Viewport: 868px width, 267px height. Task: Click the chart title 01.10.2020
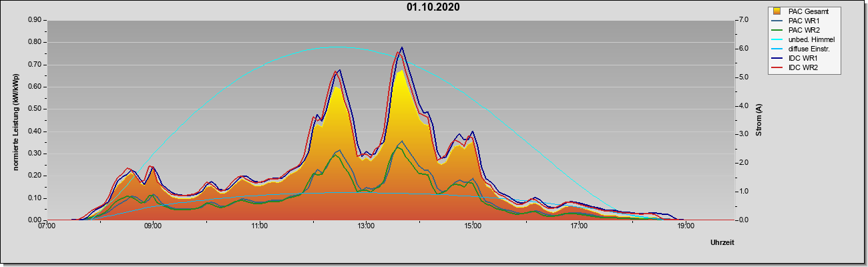[433, 7]
